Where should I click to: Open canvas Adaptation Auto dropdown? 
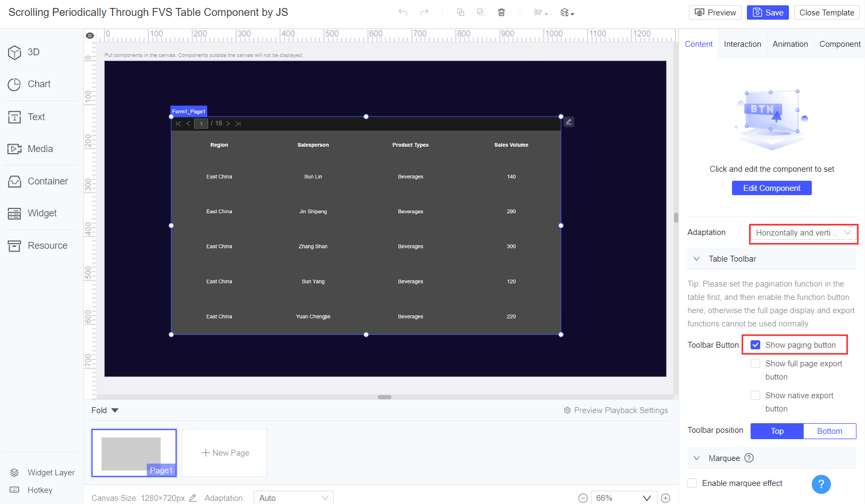294,498
